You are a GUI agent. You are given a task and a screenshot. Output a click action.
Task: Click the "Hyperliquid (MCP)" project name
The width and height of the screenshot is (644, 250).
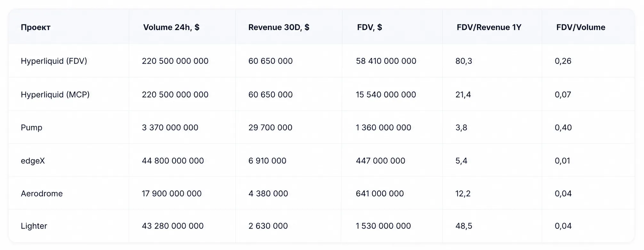[55, 95]
